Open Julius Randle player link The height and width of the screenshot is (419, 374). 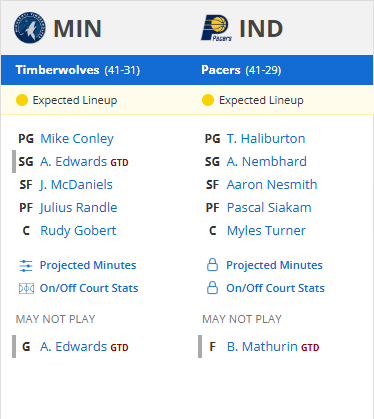(x=79, y=208)
